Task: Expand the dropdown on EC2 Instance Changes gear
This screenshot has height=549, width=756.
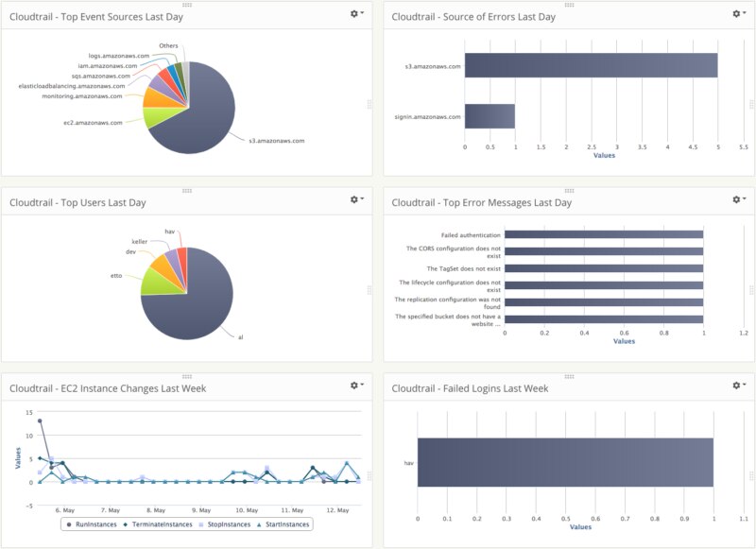Action: [361, 385]
